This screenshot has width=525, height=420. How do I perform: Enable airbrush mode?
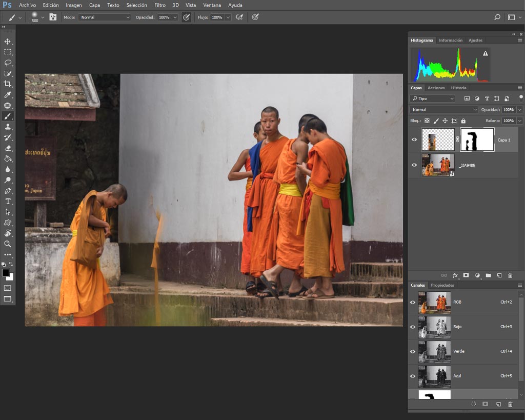239,17
